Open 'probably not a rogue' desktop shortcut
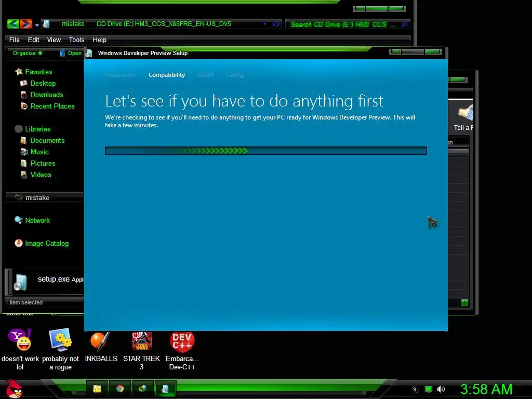 (x=60, y=350)
